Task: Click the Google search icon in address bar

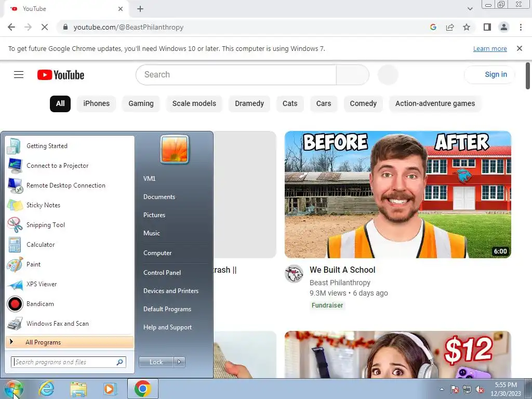Action: tap(433, 27)
